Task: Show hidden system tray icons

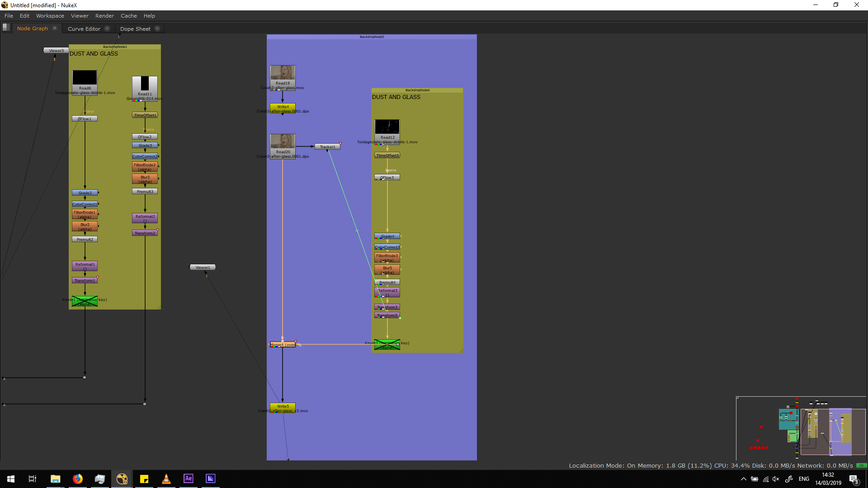Action: (x=743, y=479)
